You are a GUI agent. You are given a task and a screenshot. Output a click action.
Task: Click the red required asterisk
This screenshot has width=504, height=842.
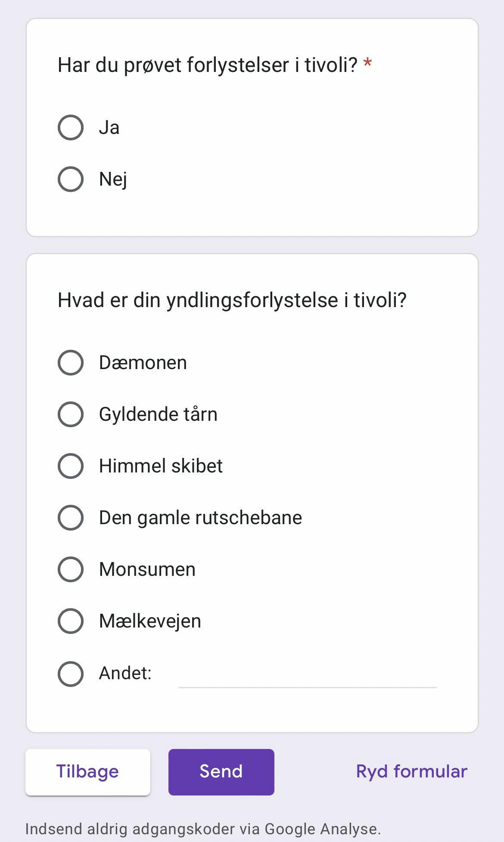click(367, 63)
